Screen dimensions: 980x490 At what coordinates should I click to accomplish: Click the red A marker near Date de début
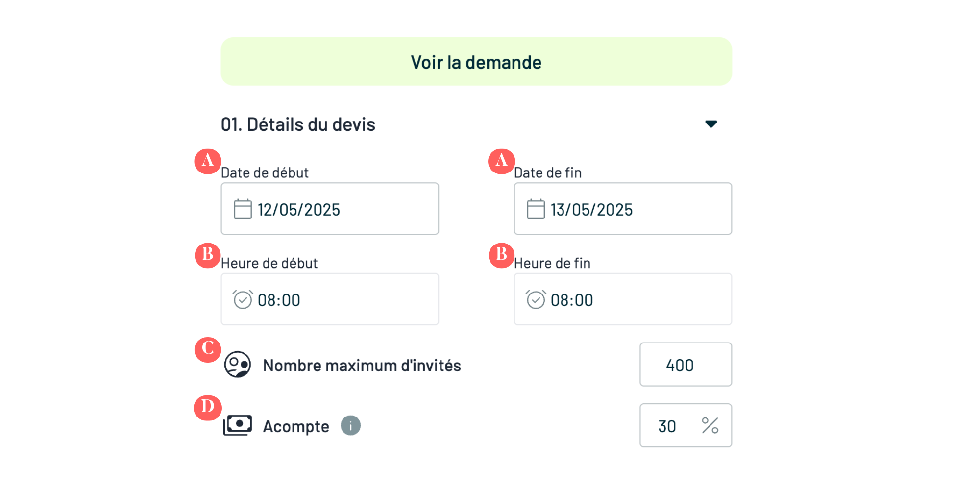click(x=208, y=161)
